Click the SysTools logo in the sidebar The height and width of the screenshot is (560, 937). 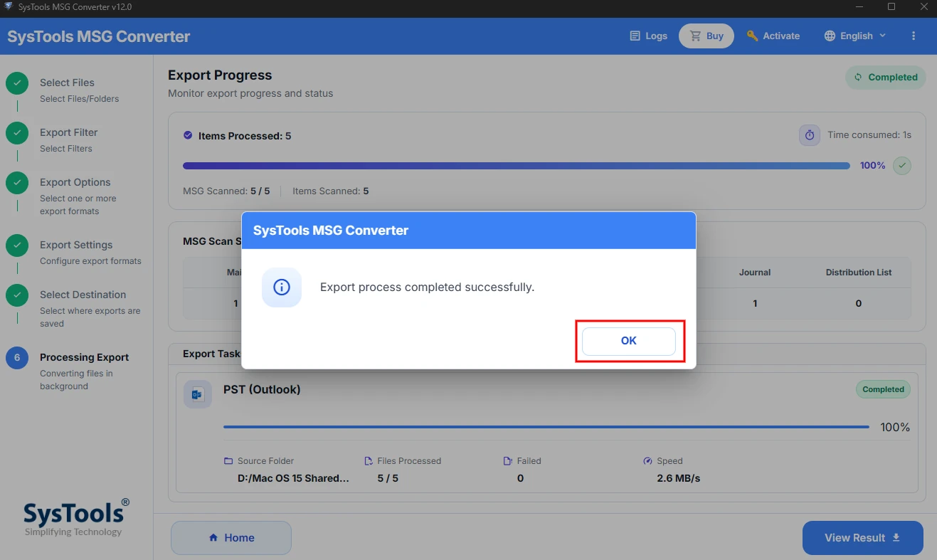pos(76,517)
